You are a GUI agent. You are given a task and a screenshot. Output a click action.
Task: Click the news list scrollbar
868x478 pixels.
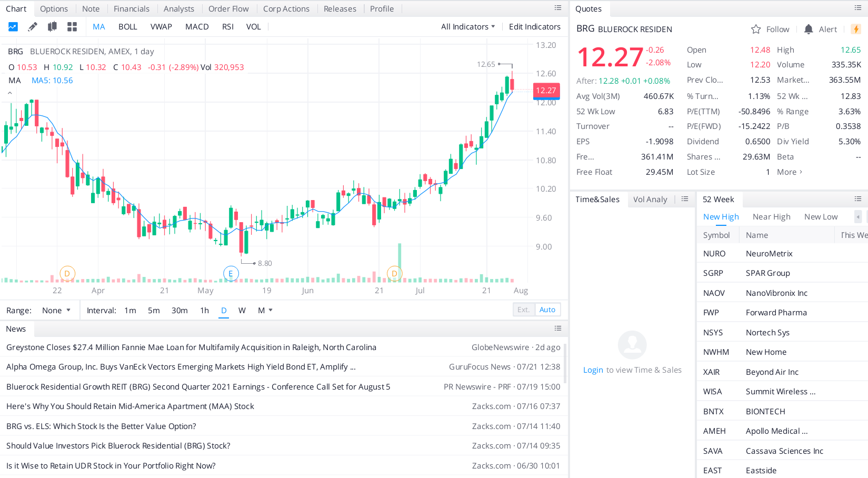[x=565, y=363]
